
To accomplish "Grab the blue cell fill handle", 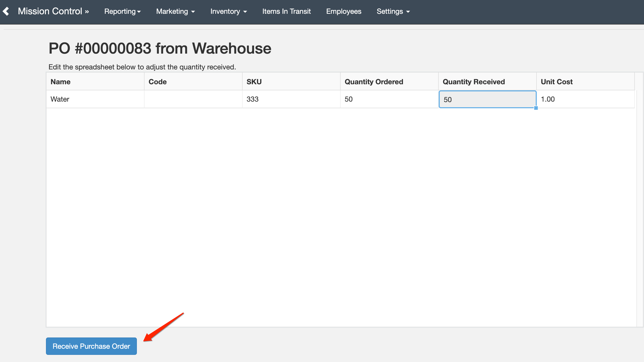I will [x=536, y=108].
